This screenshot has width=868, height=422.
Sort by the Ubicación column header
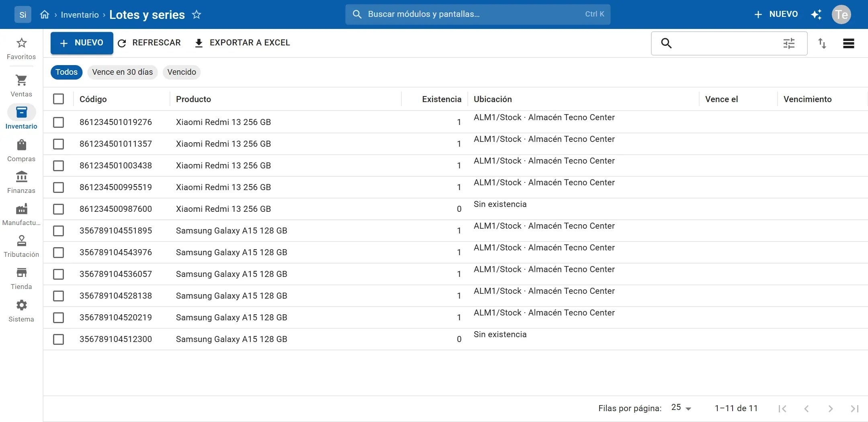point(493,99)
